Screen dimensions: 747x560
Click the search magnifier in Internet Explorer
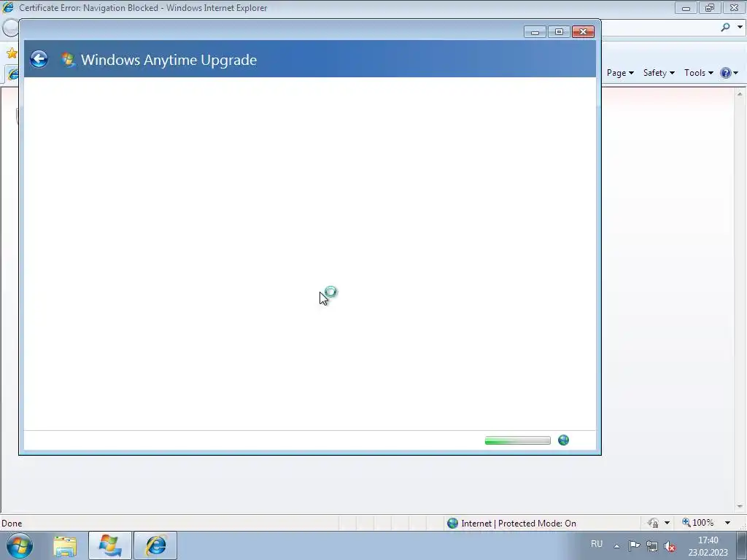pyautogui.click(x=725, y=27)
